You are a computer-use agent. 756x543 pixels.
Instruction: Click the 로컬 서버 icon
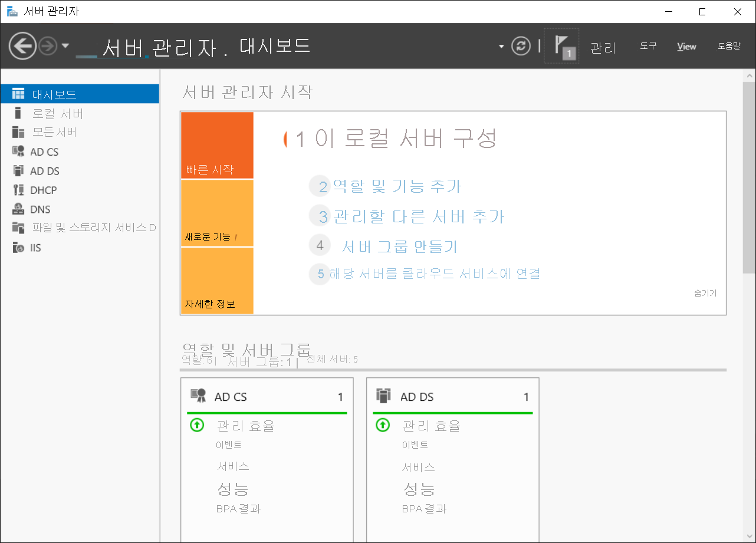coord(18,113)
